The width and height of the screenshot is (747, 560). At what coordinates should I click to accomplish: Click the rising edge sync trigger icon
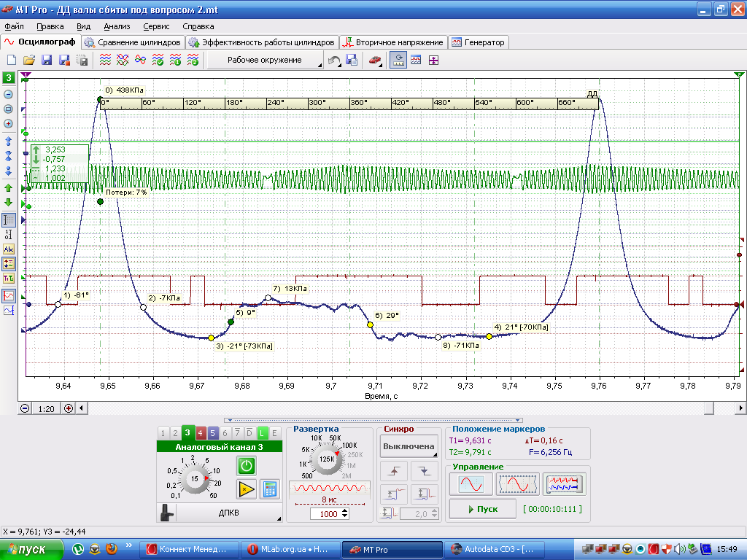click(394, 471)
